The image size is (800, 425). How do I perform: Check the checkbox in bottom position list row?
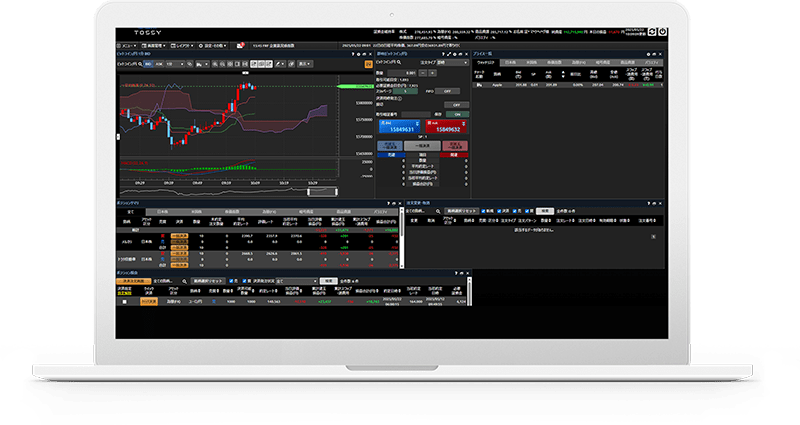(x=125, y=300)
